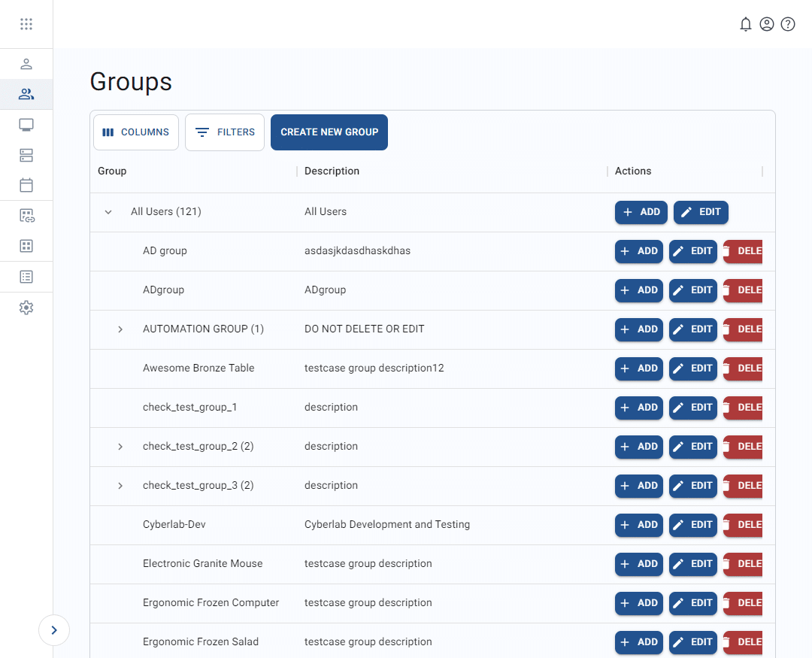Open the calendar icon in the sidebar
Screen dimensions: 812x658
(26, 185)
